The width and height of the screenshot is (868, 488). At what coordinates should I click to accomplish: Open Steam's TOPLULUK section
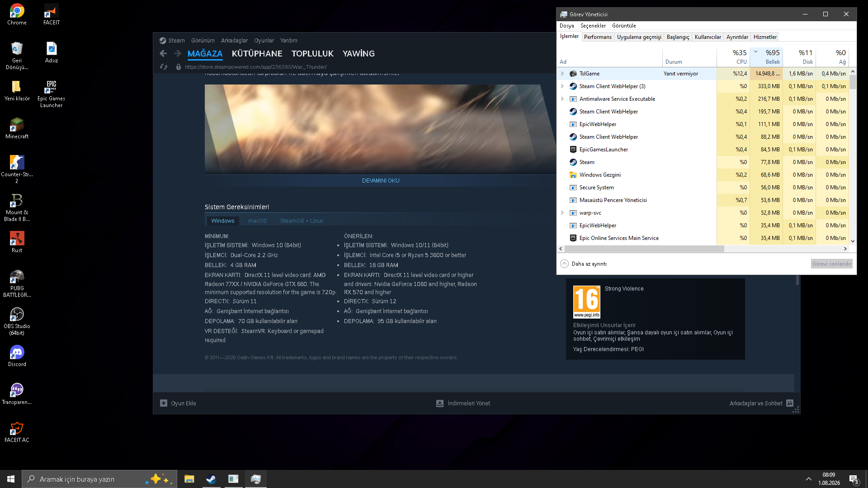(312, 53)
